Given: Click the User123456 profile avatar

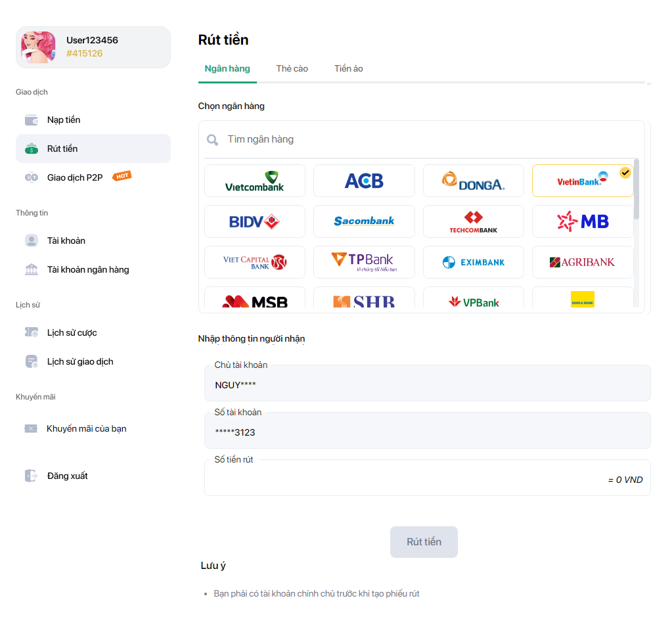Looking at the screenshot, I should pos(38,47).
